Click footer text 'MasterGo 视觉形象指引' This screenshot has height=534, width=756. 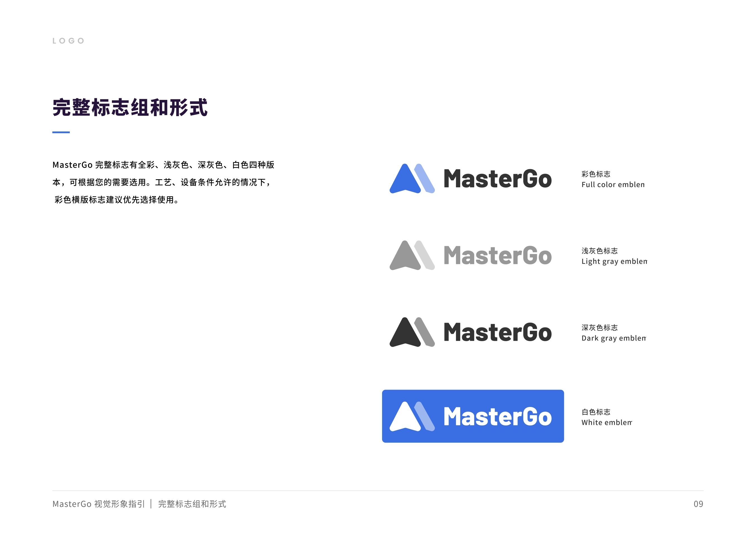(99, 504)
